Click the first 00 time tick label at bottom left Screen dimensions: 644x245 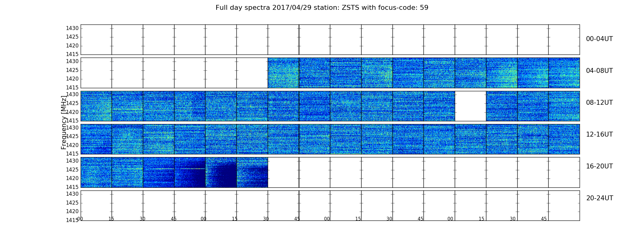[80, 219]
